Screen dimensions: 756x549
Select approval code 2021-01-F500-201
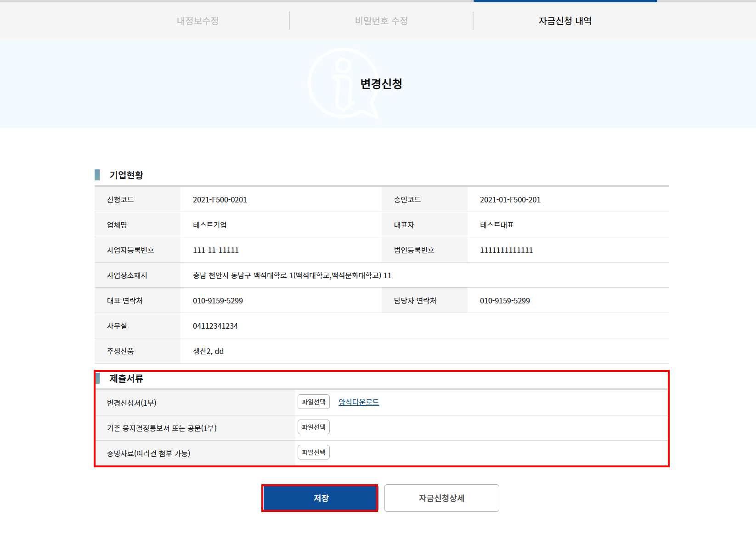[510, 200]
